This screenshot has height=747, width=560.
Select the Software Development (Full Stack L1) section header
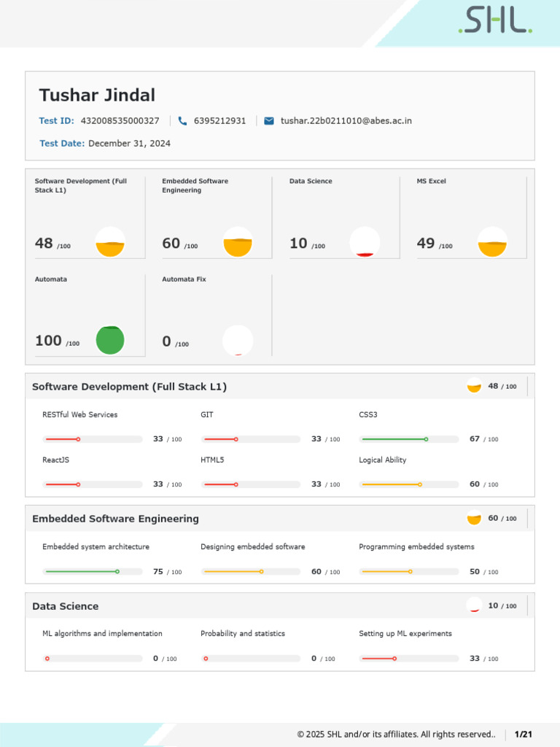coord(130,387)
